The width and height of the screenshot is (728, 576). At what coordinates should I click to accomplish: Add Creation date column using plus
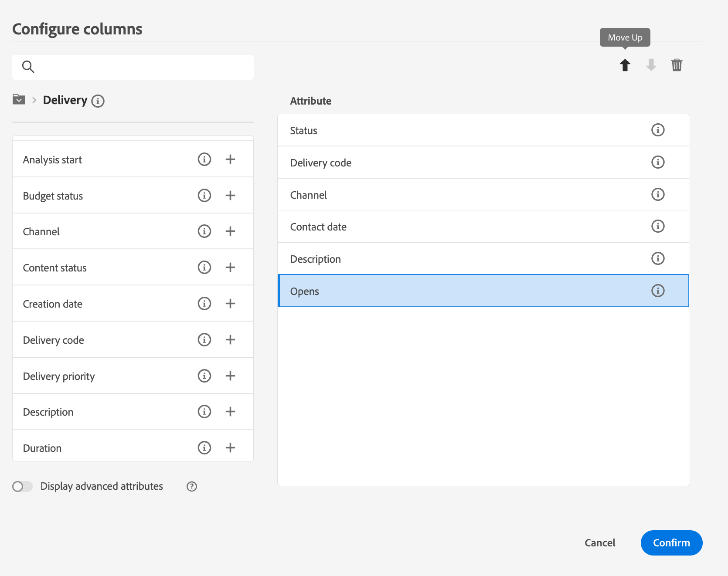(230, 304)
